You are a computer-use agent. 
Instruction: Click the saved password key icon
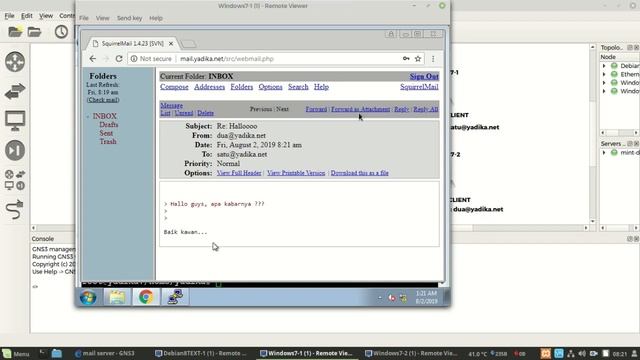(x=406, y=59)
